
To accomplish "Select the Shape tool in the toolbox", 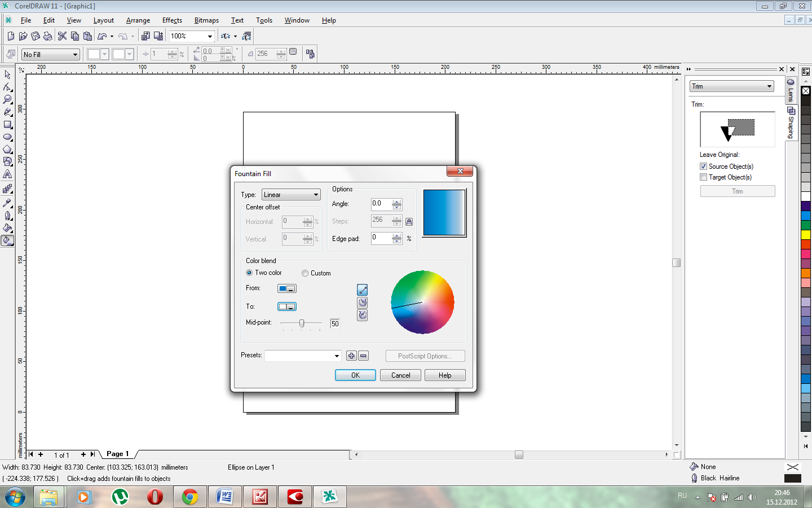I will pyautogui.click(x=7, y=87).
